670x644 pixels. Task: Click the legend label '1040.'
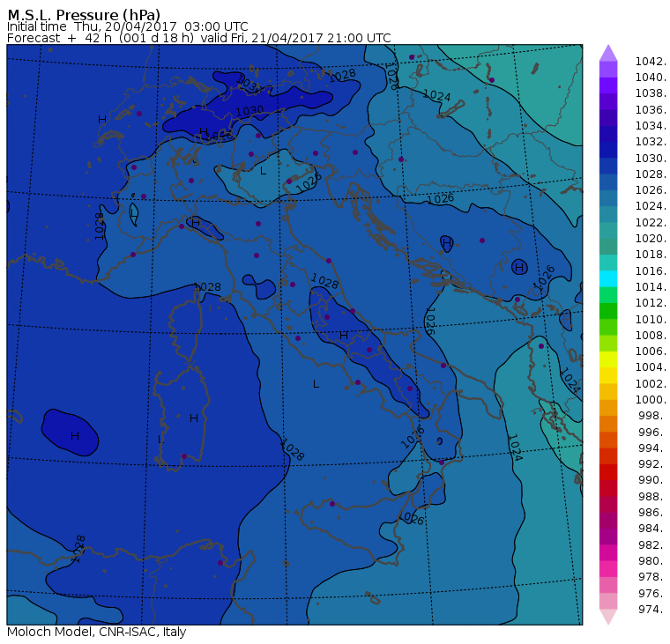click(x=651, y=78)
